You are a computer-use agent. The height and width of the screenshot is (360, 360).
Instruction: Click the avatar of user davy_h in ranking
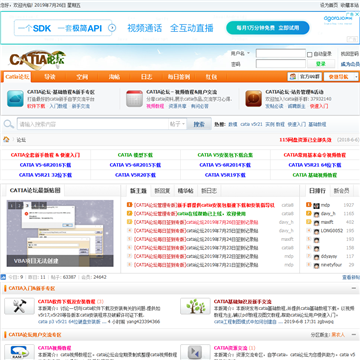316,214
